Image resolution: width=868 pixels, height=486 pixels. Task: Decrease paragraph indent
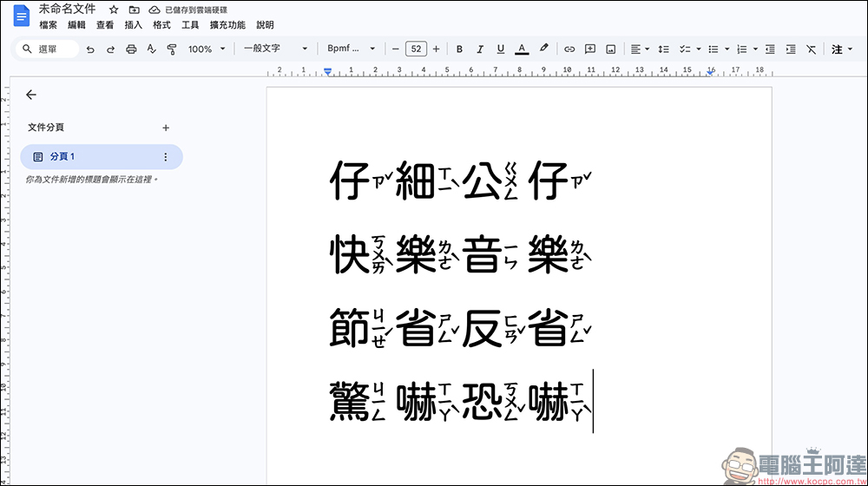coord(770,49)
